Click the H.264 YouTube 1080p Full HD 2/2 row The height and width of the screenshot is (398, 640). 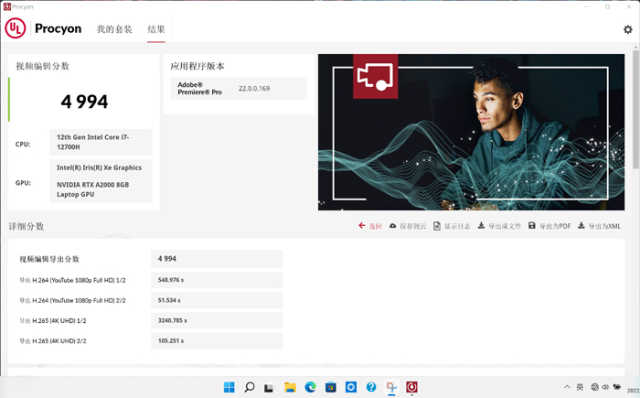pos(151,300)
